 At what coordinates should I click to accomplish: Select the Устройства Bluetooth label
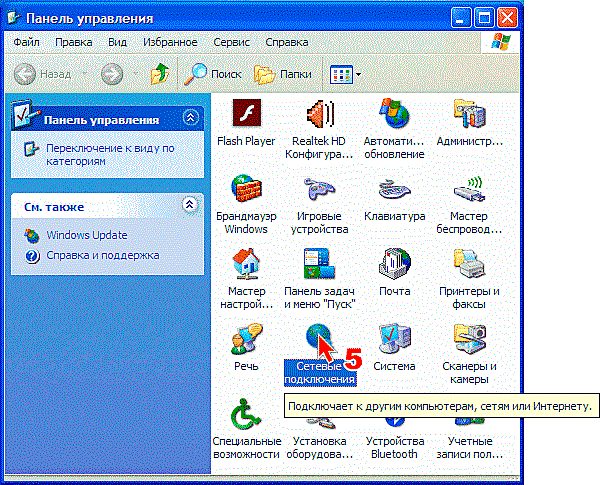[x=395, y=448]
